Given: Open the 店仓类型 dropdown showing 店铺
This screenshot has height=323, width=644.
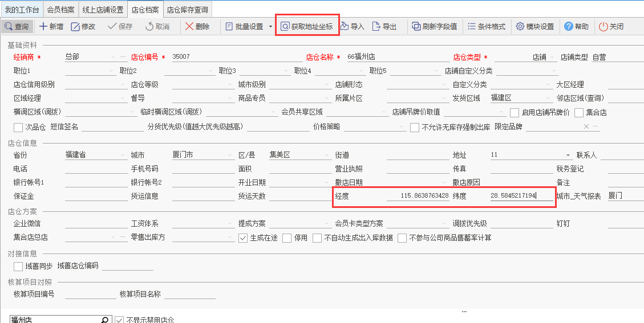Looking at the screenshot, I should coord(552,58).
